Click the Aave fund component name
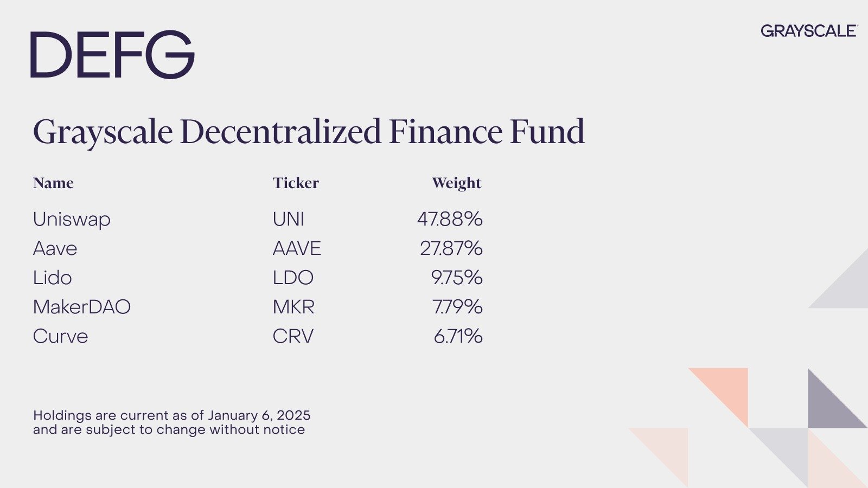 tap(55, 248)
